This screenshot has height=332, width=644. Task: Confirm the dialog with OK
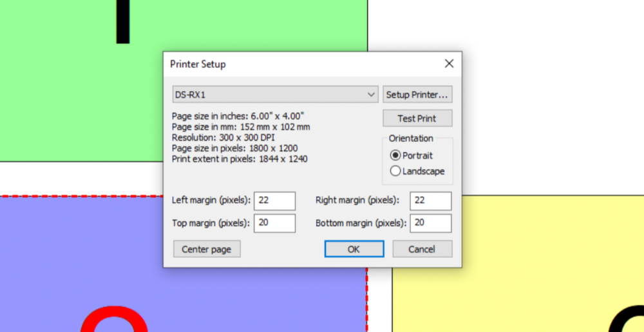(354, 249)
